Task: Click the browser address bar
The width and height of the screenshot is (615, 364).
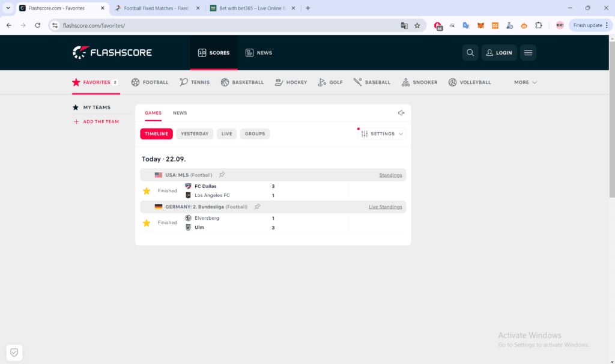Action: [228, 25]
